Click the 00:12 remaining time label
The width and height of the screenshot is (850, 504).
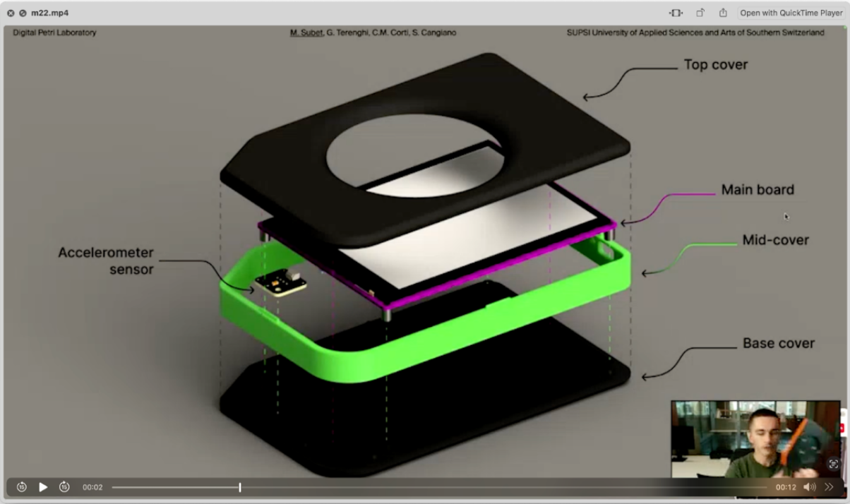[786, 487]
